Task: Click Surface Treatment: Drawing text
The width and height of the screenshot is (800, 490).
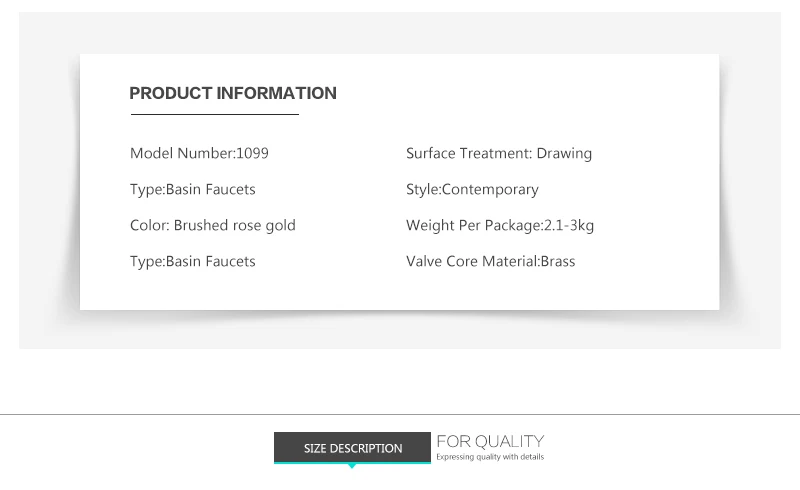Action: click(x=498, y=153)
